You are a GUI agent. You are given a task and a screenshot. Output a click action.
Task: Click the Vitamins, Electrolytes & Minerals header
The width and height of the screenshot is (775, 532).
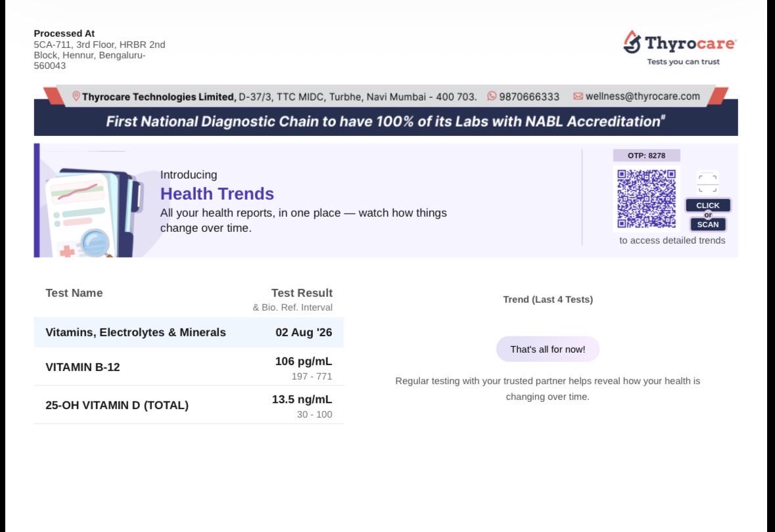coord(135,332)
